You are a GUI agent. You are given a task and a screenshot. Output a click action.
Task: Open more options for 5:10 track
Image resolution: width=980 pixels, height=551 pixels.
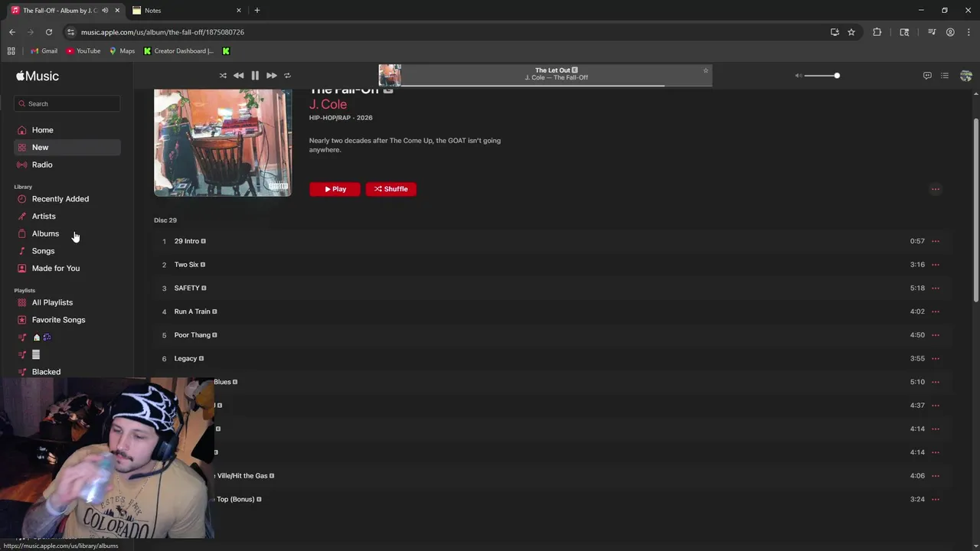(x=935, y=382)
